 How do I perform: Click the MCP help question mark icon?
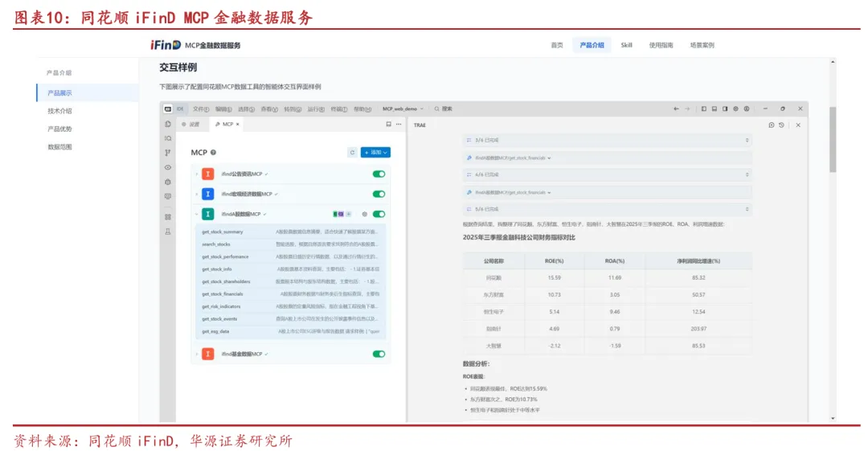[213, 153]
